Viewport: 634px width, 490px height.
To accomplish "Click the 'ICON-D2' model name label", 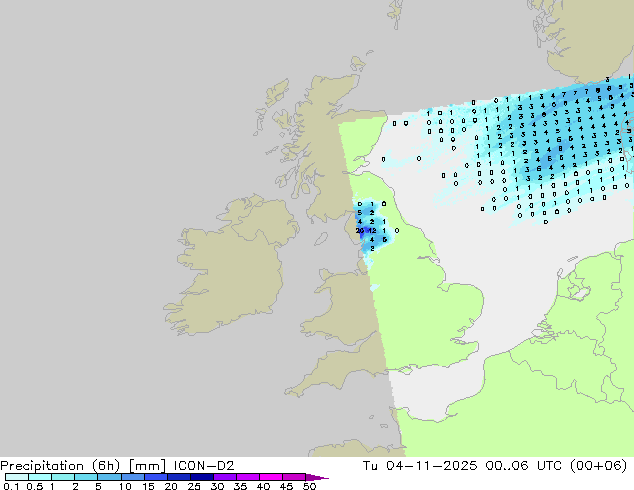I will click(204, 466).
